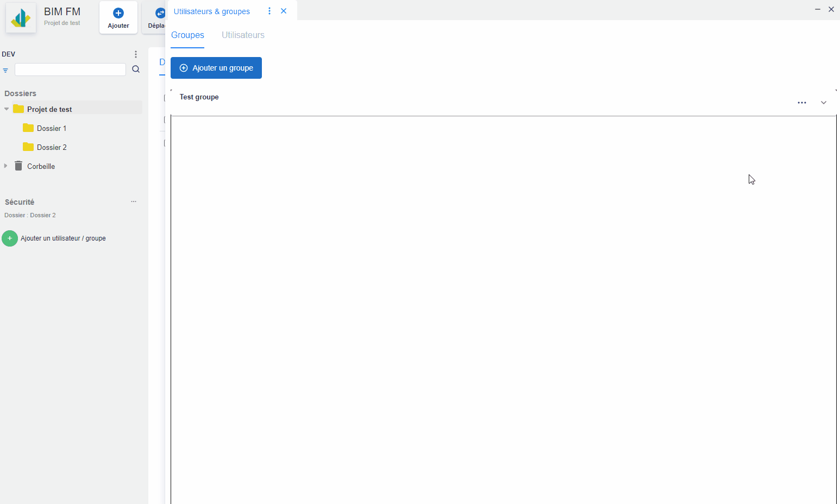Image resolution: width=840 pixels, height=504 pixels.
Task: Expand the Corbeille tree arrow
Action: [6, 166]
